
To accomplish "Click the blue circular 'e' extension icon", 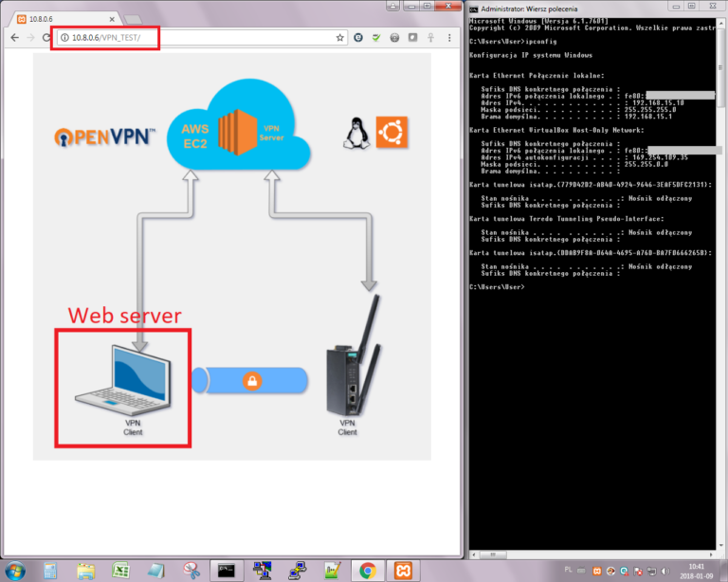I will (x=358, y=38).
